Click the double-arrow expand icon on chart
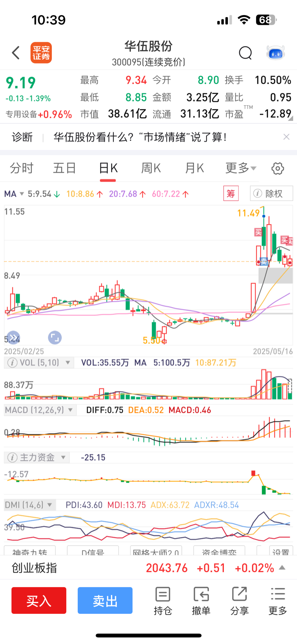Screen dimensions: 297x644 (x=13, y=338)
